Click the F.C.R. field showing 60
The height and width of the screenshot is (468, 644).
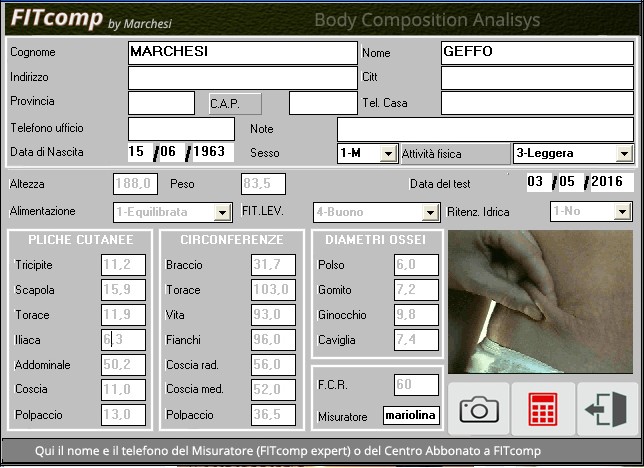pyautogui.click(x=416, y=385)
